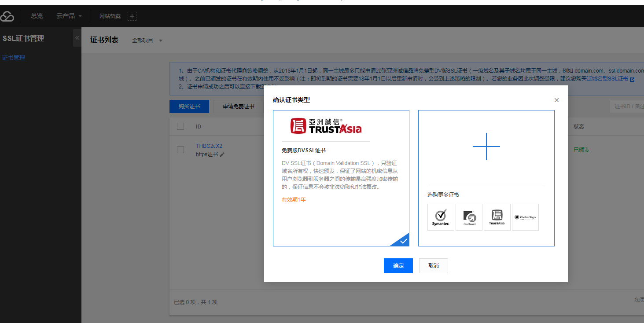Click the 取消 button
Viewport: 644px width, 323px height.
[x=434, y=266]
